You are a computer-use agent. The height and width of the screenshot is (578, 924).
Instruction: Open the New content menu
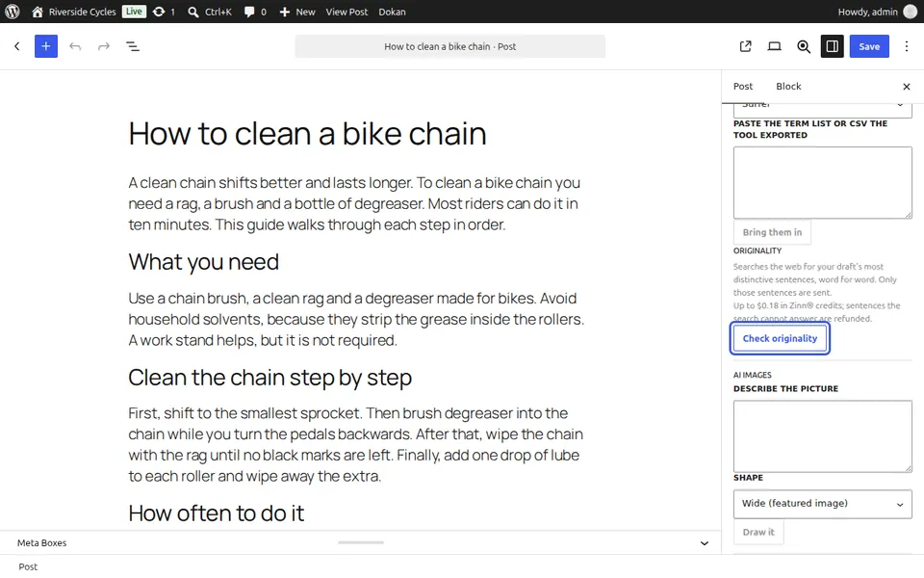(297, 12)
